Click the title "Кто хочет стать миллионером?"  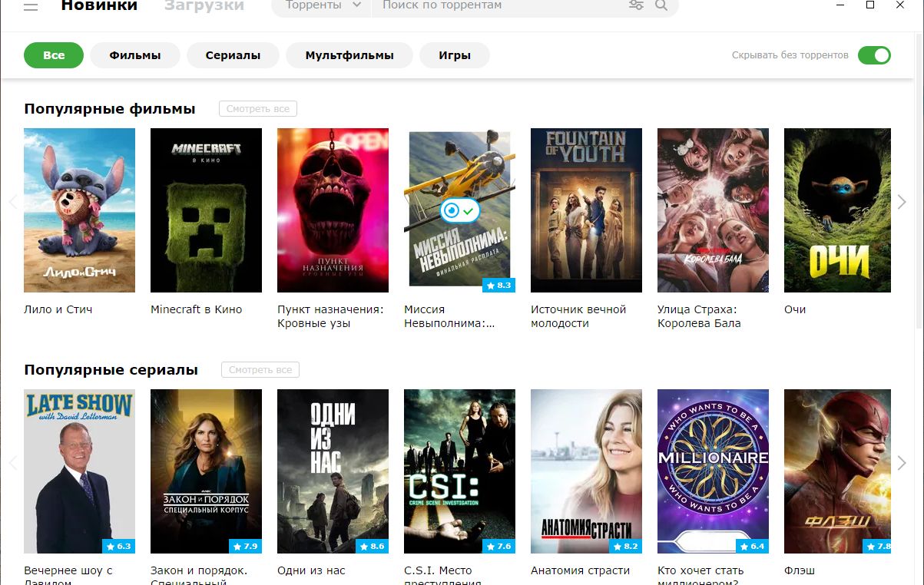[701, 575]
